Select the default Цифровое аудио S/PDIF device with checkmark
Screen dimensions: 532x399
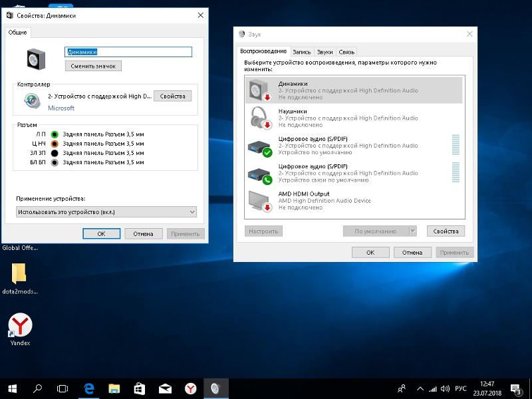(x=353, y=146)
